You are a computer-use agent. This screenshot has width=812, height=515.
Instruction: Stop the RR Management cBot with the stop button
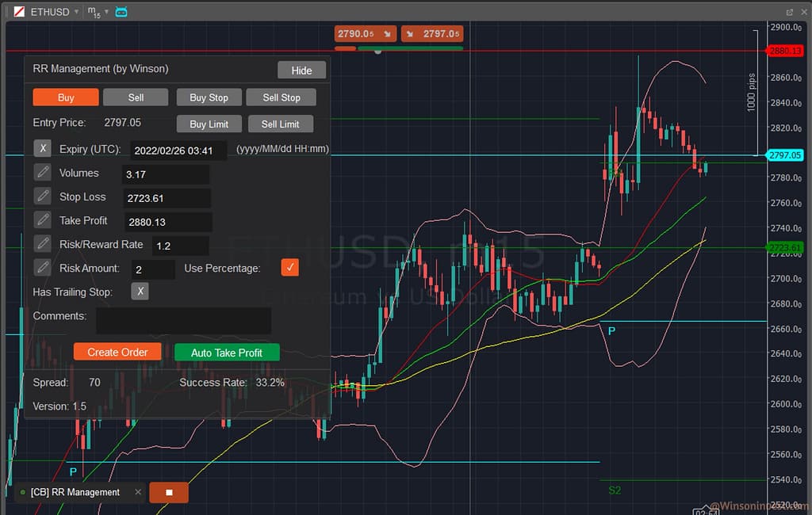tap(169, 493)
